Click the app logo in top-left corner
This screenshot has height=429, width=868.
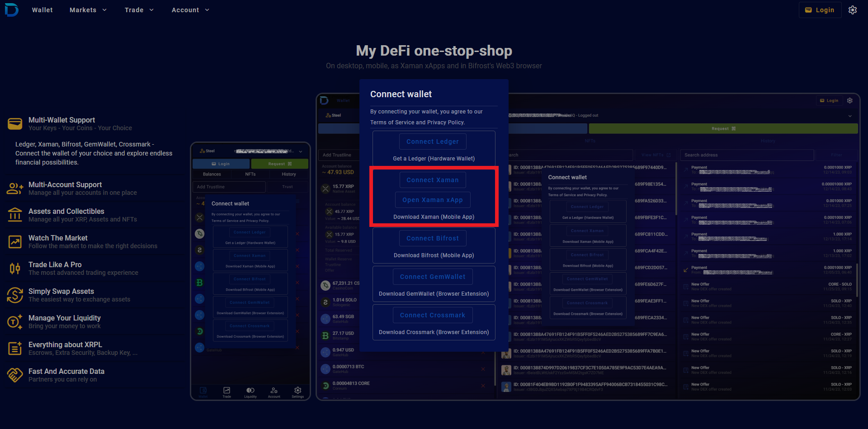(12, 10)
